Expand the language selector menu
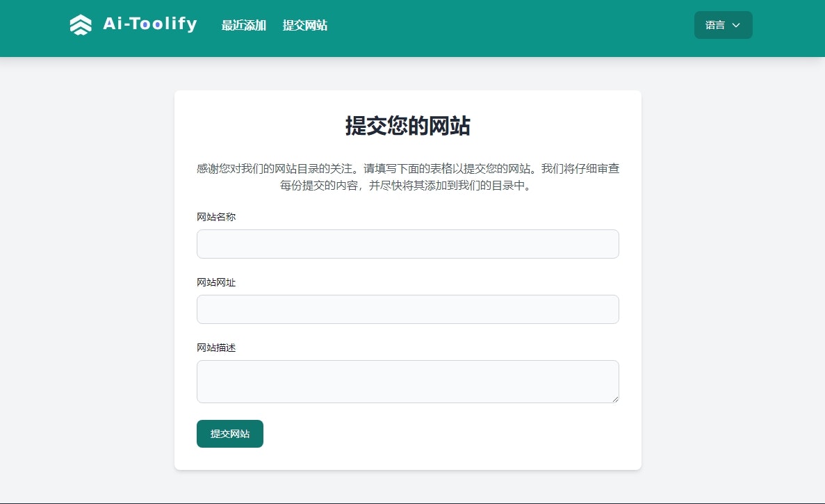825x504 pixels. (x=723, y=25)
